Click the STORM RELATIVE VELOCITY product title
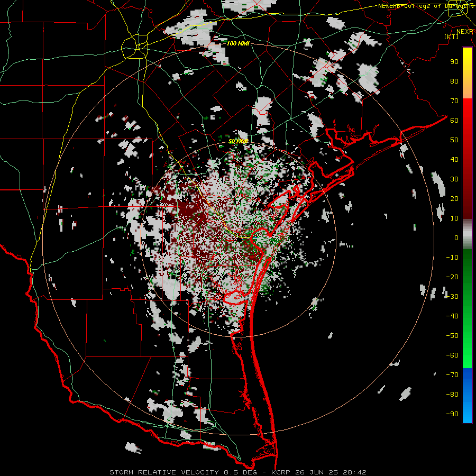Image resolution: width=476 pixels, height=476 pixels. tap(164, 472)
